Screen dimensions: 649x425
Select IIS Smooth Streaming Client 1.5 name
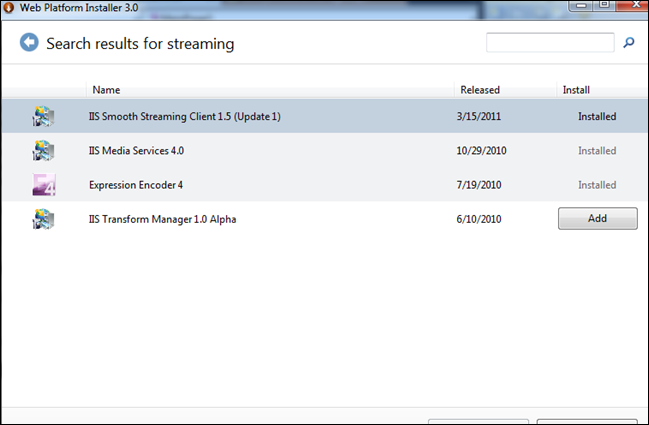point(184,117)
